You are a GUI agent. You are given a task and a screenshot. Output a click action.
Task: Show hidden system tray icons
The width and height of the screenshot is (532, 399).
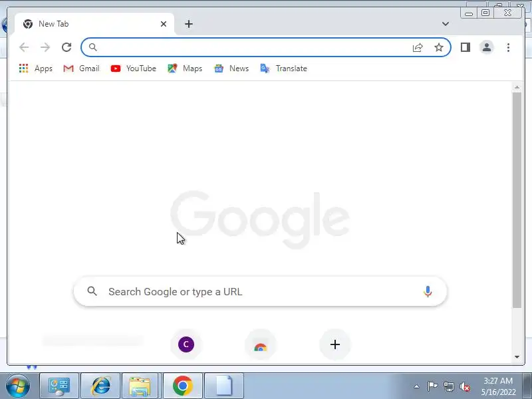(416, 386)
